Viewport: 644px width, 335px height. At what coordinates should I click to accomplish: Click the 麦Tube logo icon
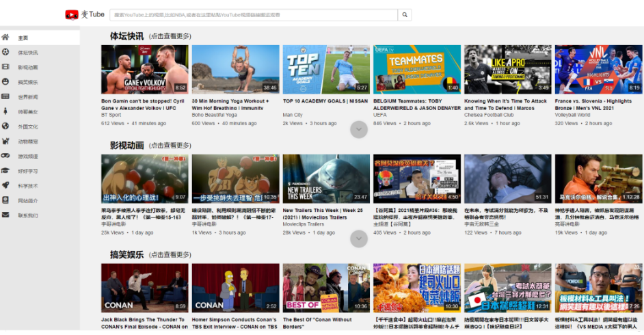pos(72,15)
